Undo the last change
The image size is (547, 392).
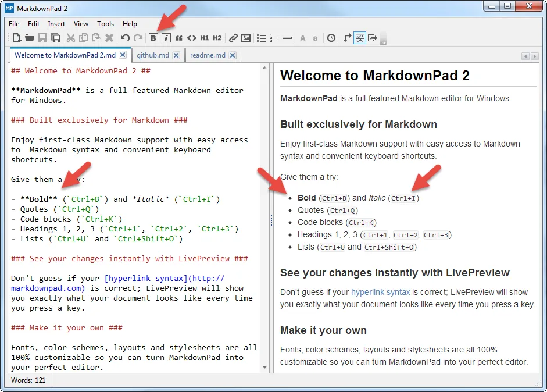pos(125,38)
